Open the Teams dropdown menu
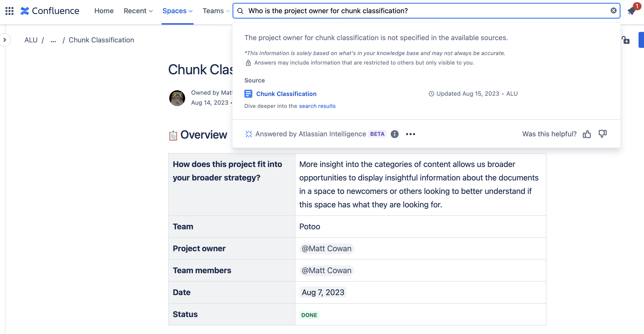 coord(216,11)
